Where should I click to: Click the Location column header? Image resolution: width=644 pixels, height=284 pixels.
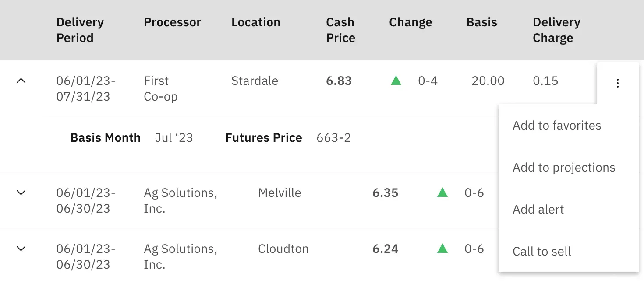coord(256,22)
